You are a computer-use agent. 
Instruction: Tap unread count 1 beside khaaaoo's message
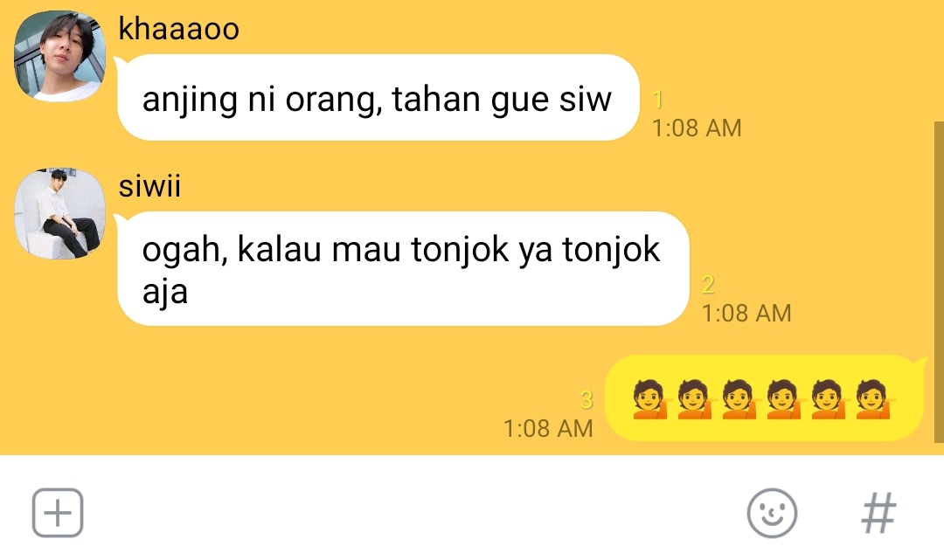(x=658, y=100)
